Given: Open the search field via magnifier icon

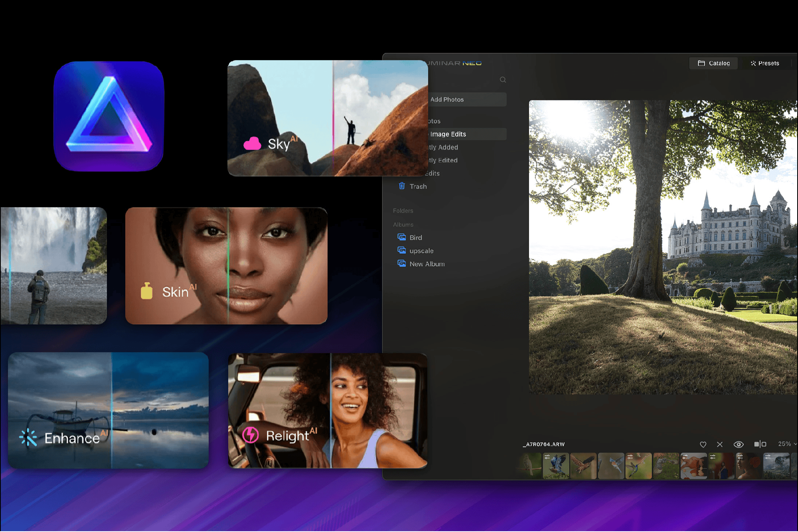Looking at the screenshot, I should point(503,79).
